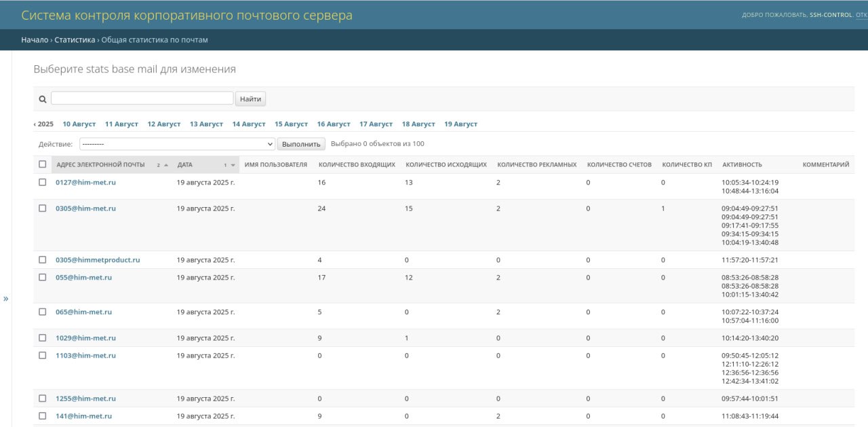This screenshot has width=868, height=427.
Task: Edit the 1103@him-met.ru entry
Action: (x=85, y=356)
